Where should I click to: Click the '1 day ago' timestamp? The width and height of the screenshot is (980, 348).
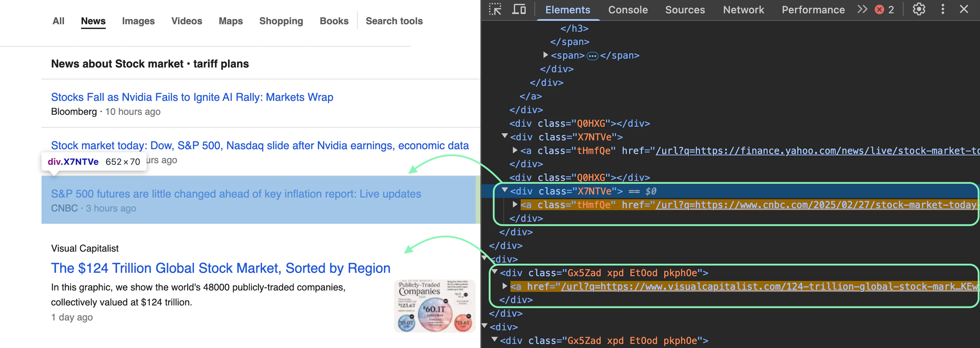(x=72, y=317)
